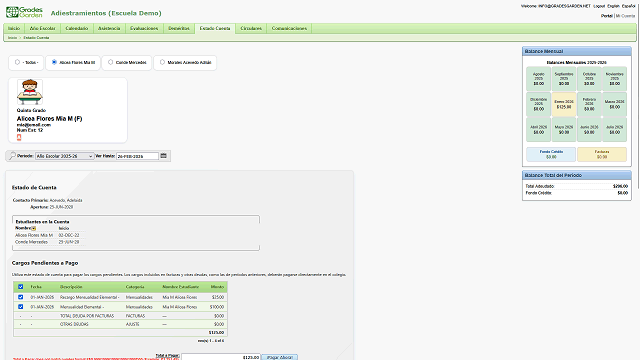Viewport: 640px width, 360px height.
Task: Click the Estado Cuenta breadcrumb link
Action: pyautogui.click(x=36, y=38)
